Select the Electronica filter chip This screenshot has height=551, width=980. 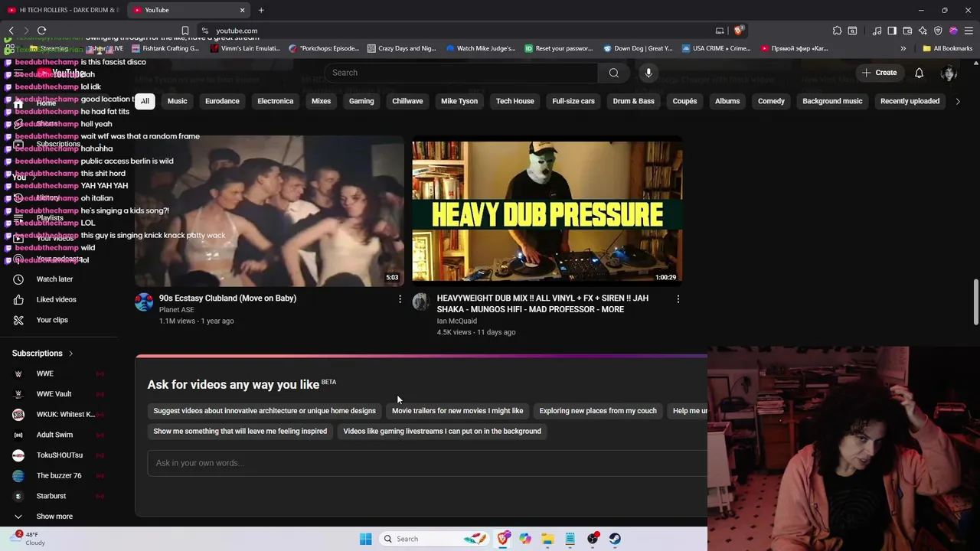point(275,101)
